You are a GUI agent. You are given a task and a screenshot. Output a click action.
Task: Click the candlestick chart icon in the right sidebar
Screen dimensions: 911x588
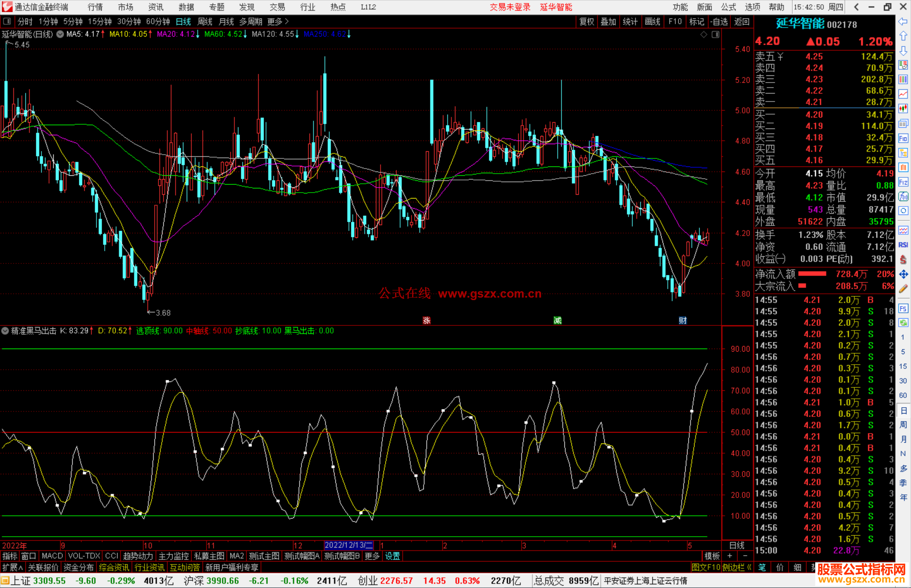coord(903,109)
